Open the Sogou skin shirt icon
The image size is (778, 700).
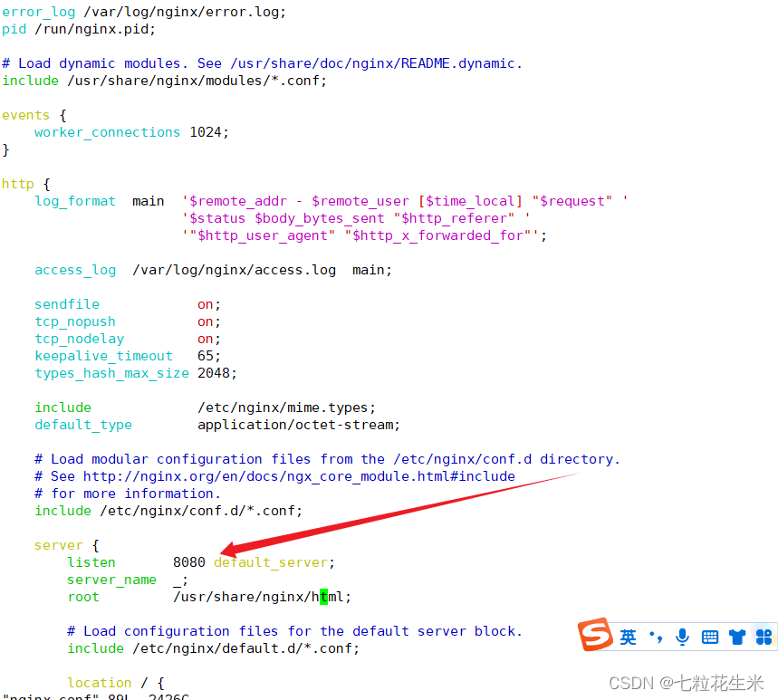pyautogui.click(x=737, y=637)
